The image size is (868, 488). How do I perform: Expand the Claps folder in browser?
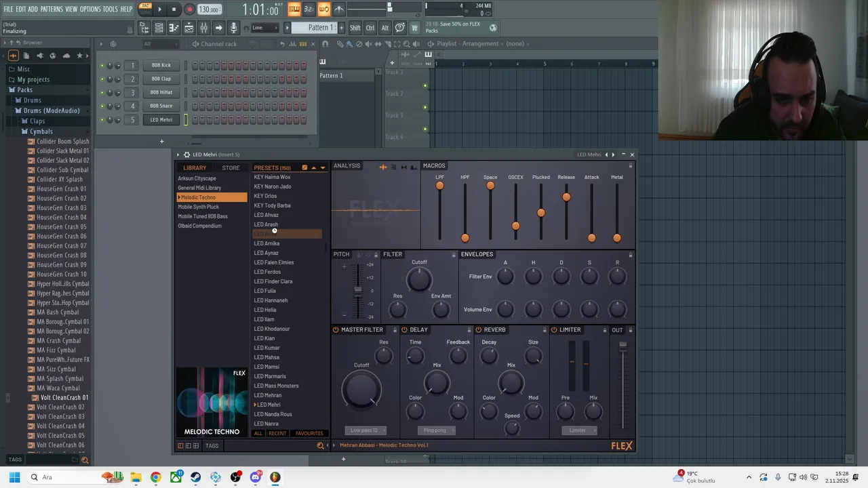pyautogui.click(x=37, y=121)
